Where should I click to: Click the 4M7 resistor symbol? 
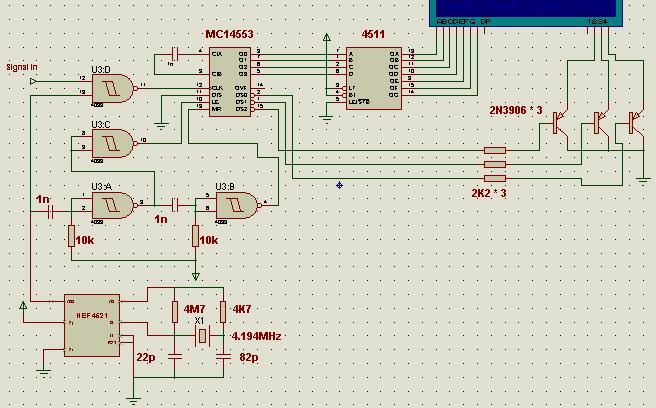[x=175, y=312]
